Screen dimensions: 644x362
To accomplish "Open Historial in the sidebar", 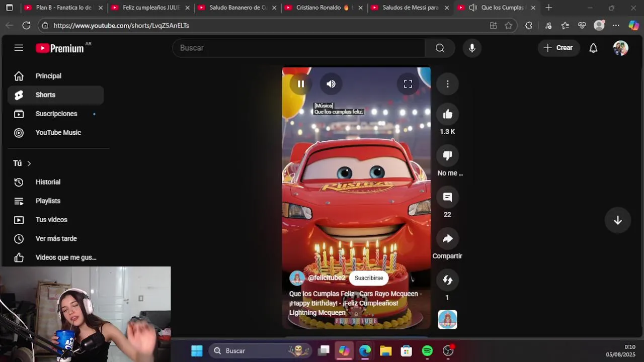I will pyautogui.click(x=55, y=182).
